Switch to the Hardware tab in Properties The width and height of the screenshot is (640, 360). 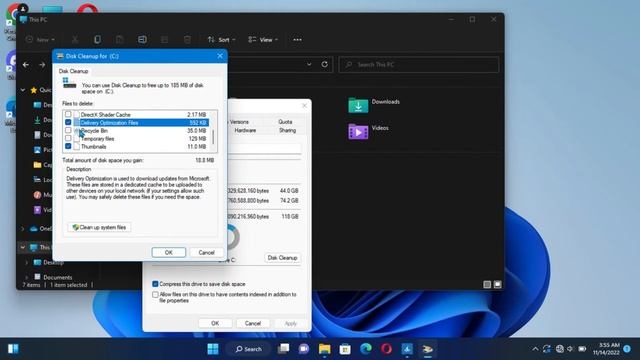point(245,130)
